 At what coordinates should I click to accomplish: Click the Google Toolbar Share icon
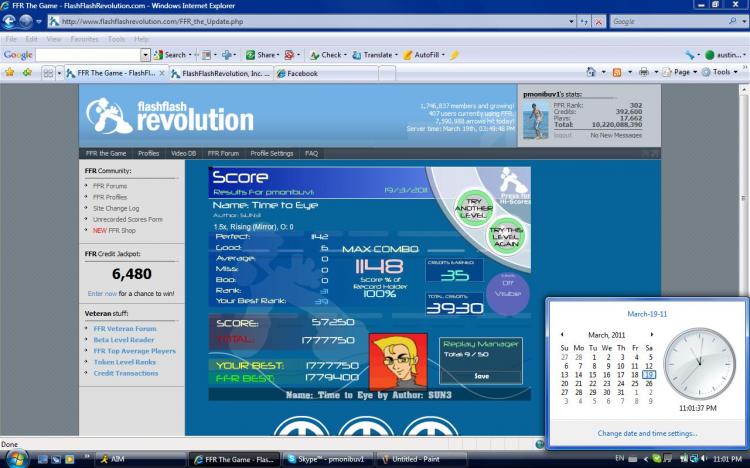point(250,55)
